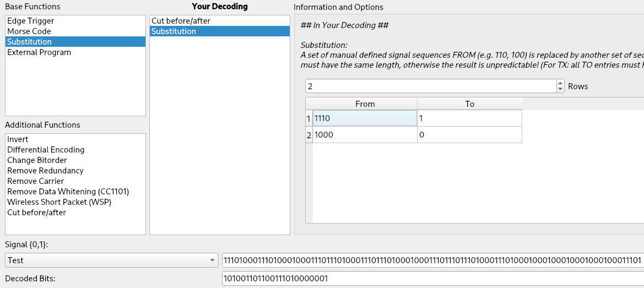Select Edge Trigger in Base Functions
Screen dimensions: 644x288
(31, 21)
